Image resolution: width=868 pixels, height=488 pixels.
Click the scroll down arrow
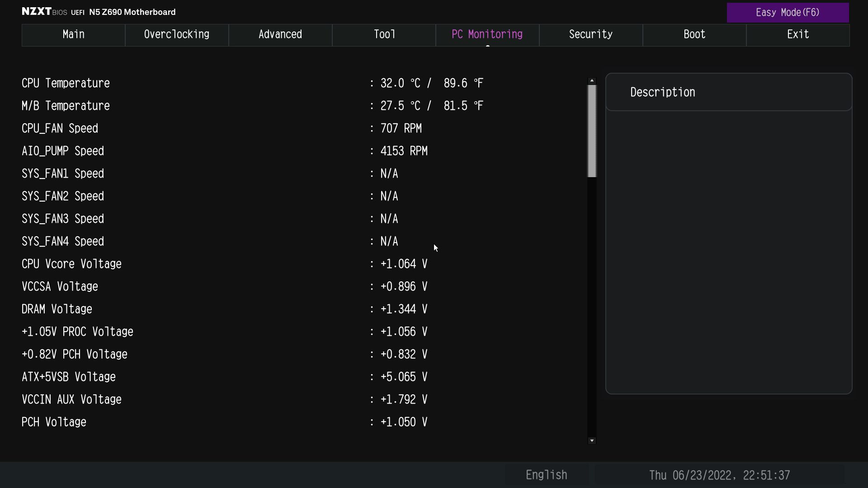[x=592, y=441]
